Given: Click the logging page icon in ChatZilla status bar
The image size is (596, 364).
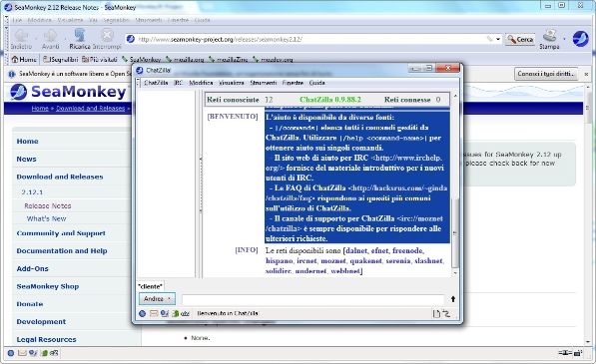Looking at the screenshot, I should click(x=436, y=313).
